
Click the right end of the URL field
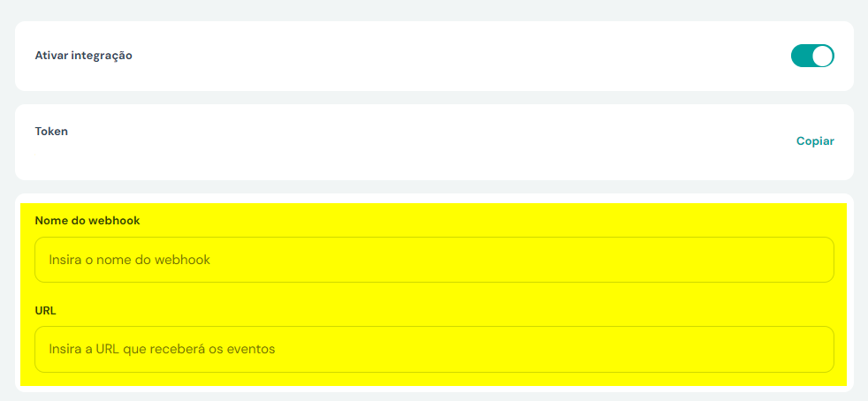coord(814,349)
